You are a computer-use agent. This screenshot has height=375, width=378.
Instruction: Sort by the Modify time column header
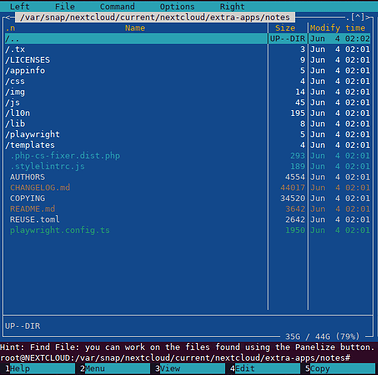click(x=337, y=28)
